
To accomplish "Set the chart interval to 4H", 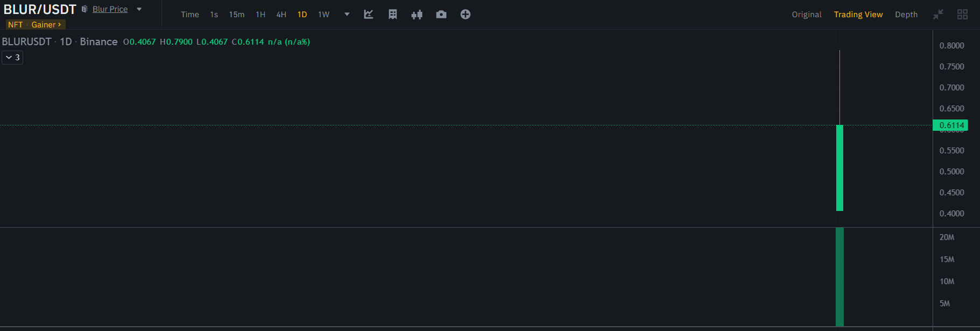I will tap(281, 15).
